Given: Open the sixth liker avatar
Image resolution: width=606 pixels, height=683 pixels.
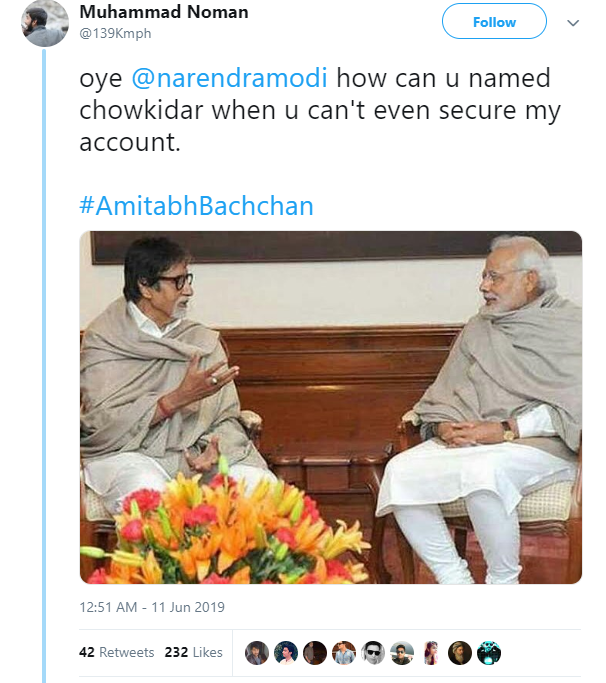Looking at the screenshot, I should [x=402, y=653].
